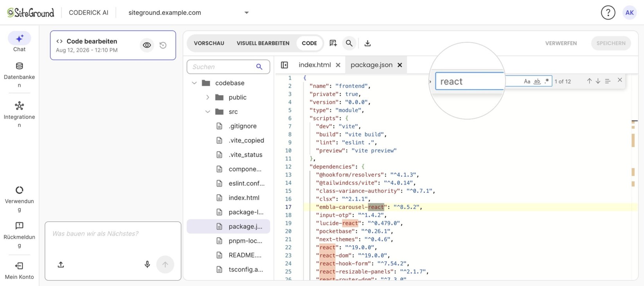This screenshot has height=286, width=644.
Task: Click the Code bearbeiten card
Action: point(113,45)
